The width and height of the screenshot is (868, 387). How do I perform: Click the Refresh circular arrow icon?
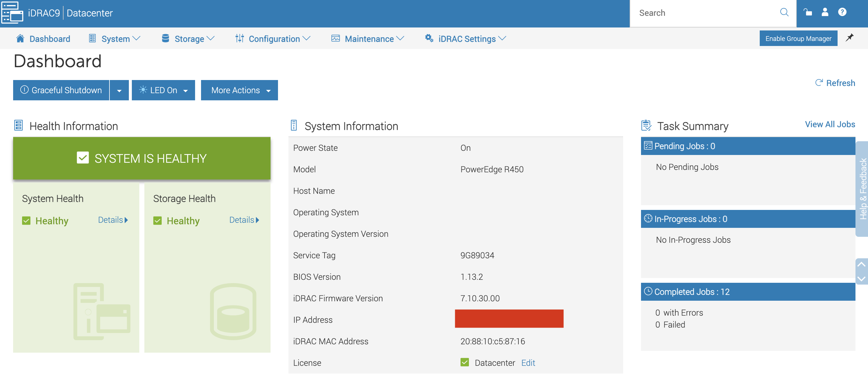[818, 83]
